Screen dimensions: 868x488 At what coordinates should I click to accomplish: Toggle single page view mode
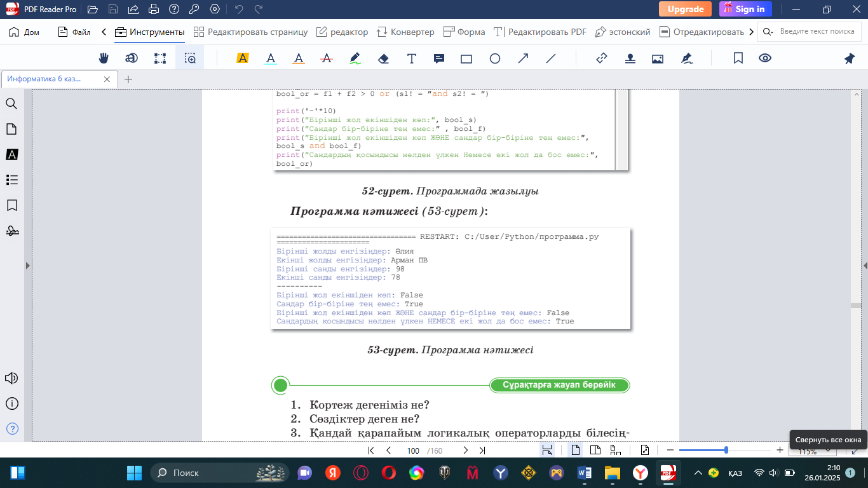tap(575, 451)
